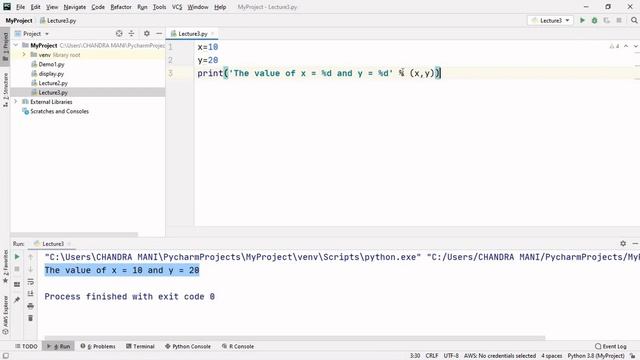Open the Tools menu
The height and width of the screenshot is (360, 640).
tap(159, 7)
